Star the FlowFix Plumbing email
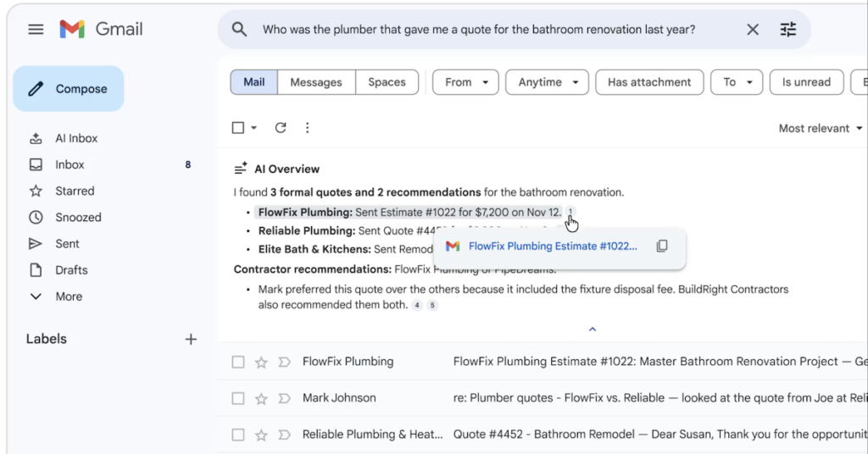Screen dimensions: 868x454 pyautogui.click(x=261, y=363)
